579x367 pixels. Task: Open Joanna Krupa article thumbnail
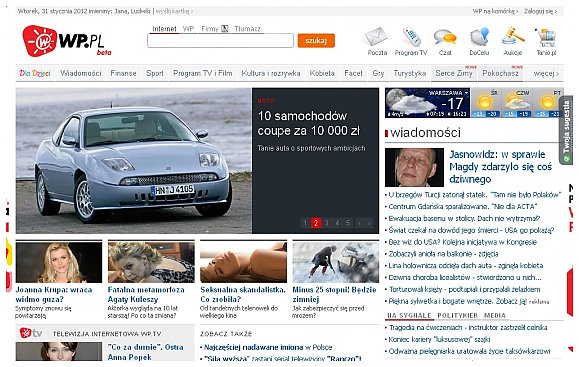click(59, 262)
